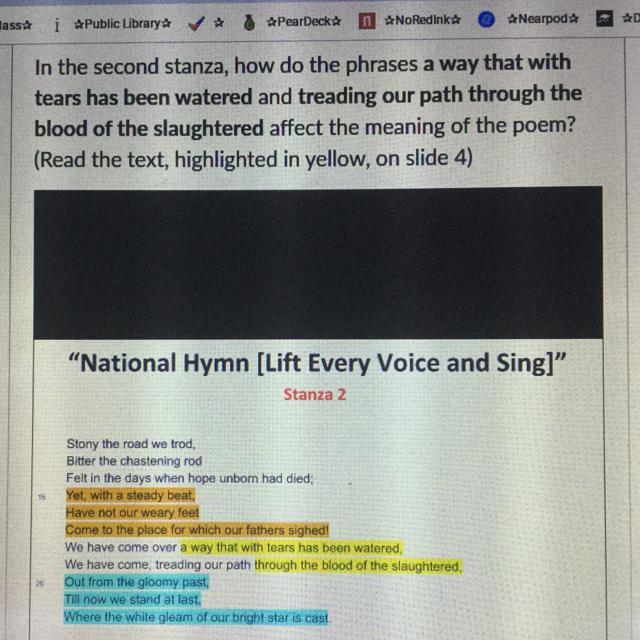Click the blue line 'Out from the gloomy past,'
640x640 pixels.
tap(136, 582)
